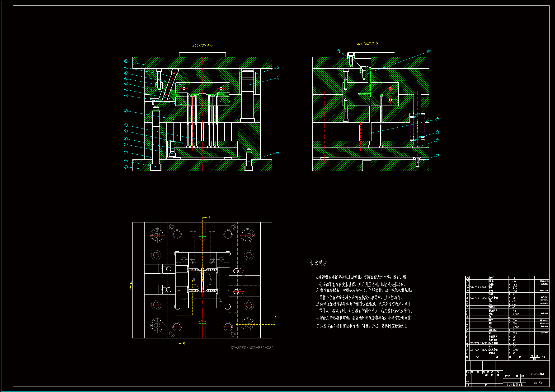Click the CI-2525-A55-B60-C80 mold base label
The image size is (555, 392).
[x=252, y=348]
